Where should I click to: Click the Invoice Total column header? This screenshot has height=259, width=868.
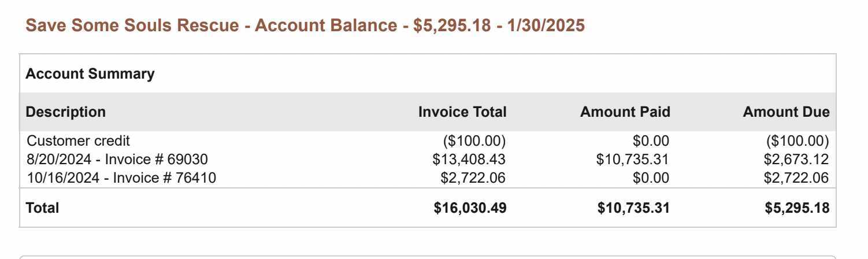pos(462,112)
